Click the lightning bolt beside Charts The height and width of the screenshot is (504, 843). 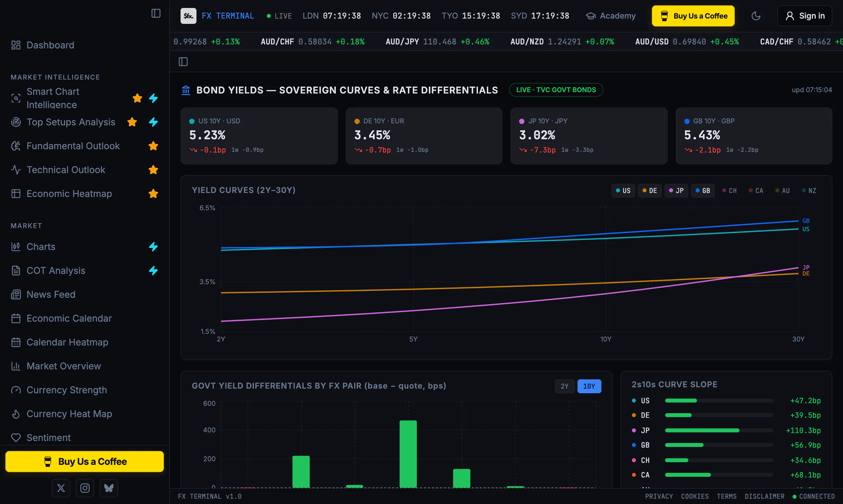pos(153,247)
